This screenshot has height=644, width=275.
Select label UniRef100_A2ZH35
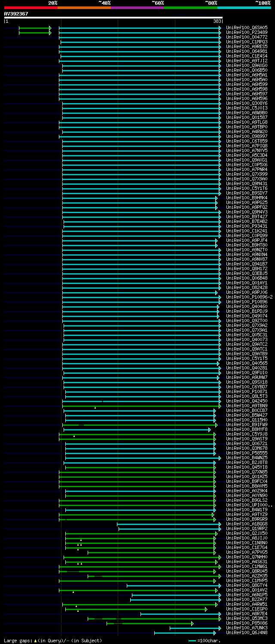click(247, 576)
